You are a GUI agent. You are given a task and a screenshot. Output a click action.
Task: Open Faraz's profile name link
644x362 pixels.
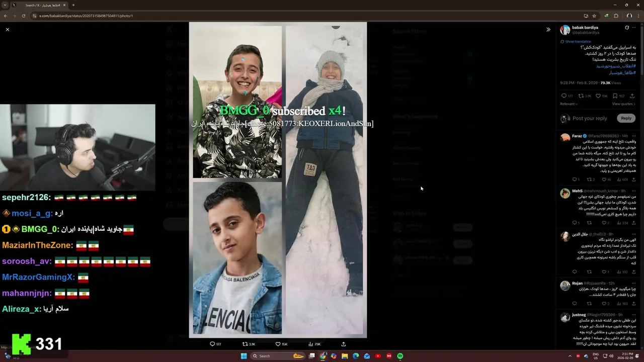point(577,136)
